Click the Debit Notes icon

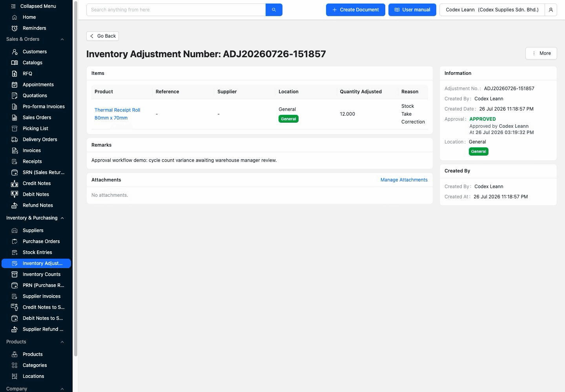point(15,194)
